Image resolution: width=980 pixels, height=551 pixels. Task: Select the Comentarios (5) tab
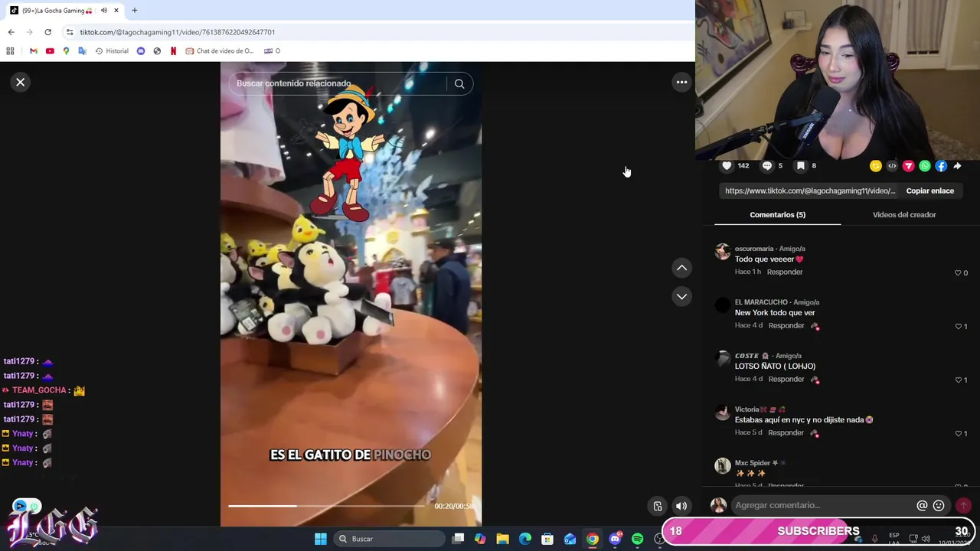point(777,214)
